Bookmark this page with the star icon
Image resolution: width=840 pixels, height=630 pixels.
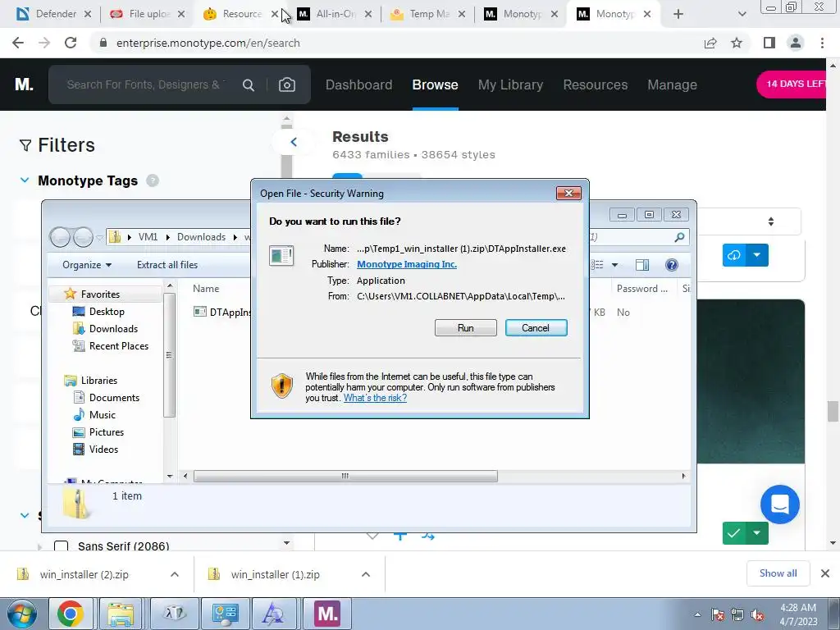tap(737, 43)
